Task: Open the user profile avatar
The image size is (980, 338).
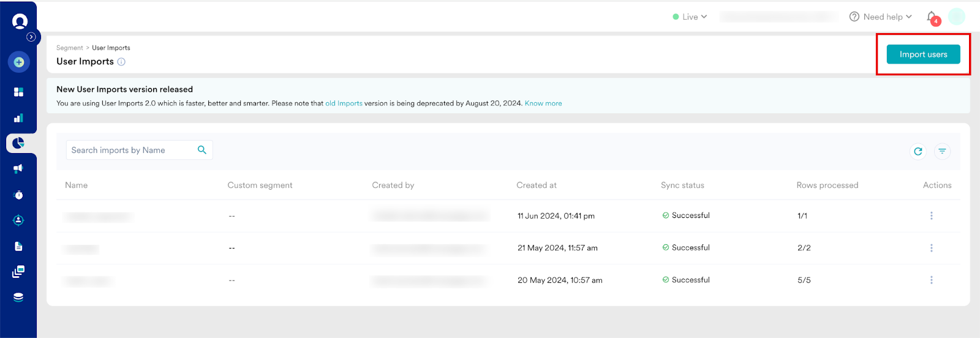Action: click(x=956, y=17)
